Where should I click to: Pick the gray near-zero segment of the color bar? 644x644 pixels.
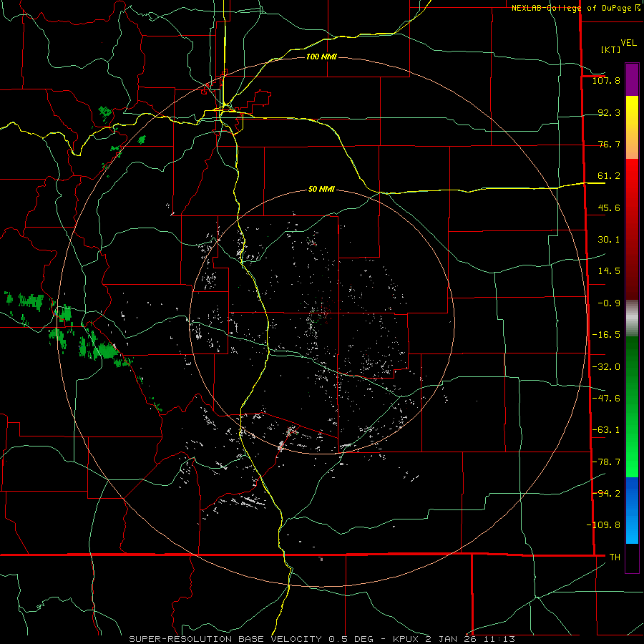(x=632, y=318)
